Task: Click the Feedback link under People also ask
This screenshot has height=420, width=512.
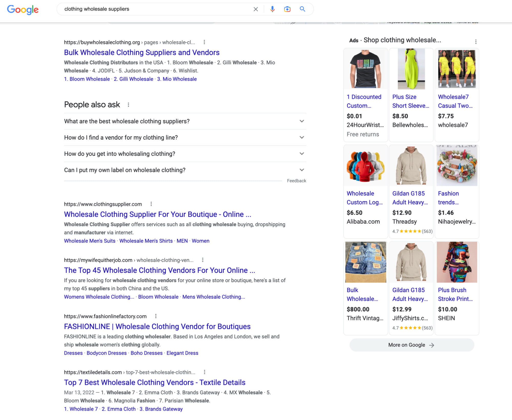Action: click(297, 181)
